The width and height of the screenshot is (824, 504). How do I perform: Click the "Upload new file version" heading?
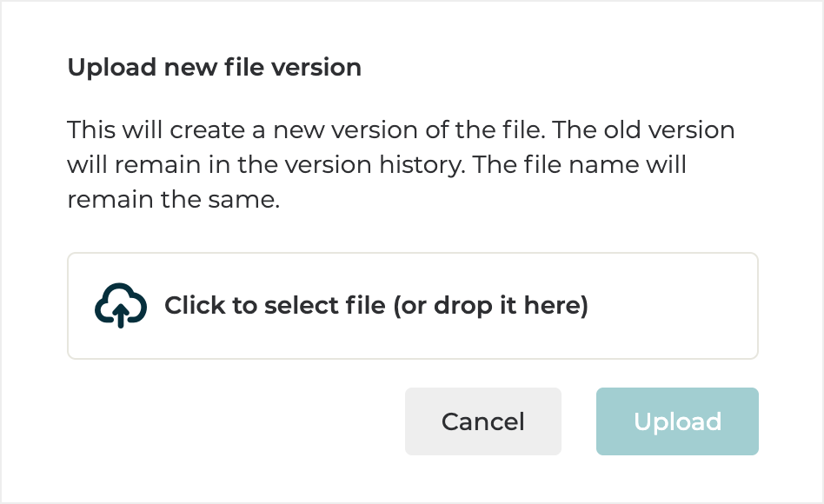point(214,68)
